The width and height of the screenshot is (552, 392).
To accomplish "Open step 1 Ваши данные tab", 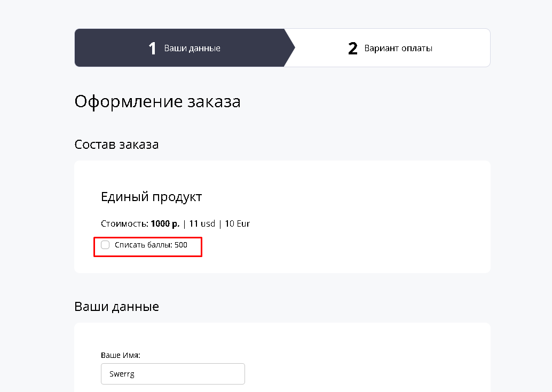I will (x=185, y=48).
